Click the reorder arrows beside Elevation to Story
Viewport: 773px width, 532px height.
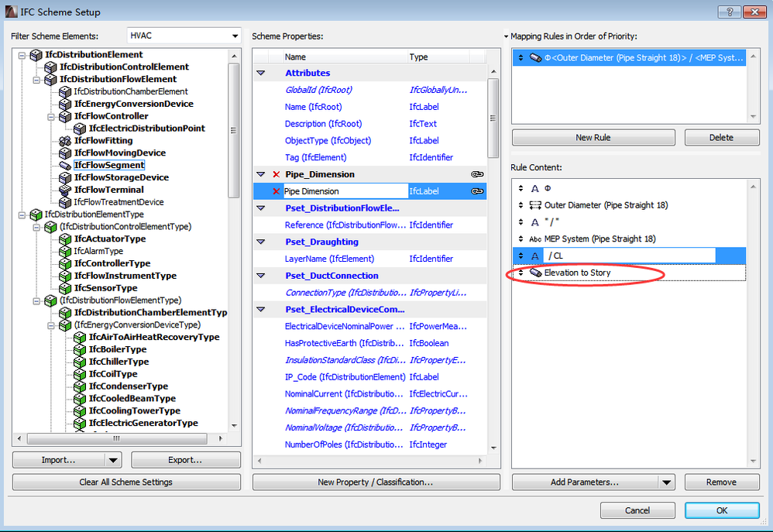coord(522,273)
